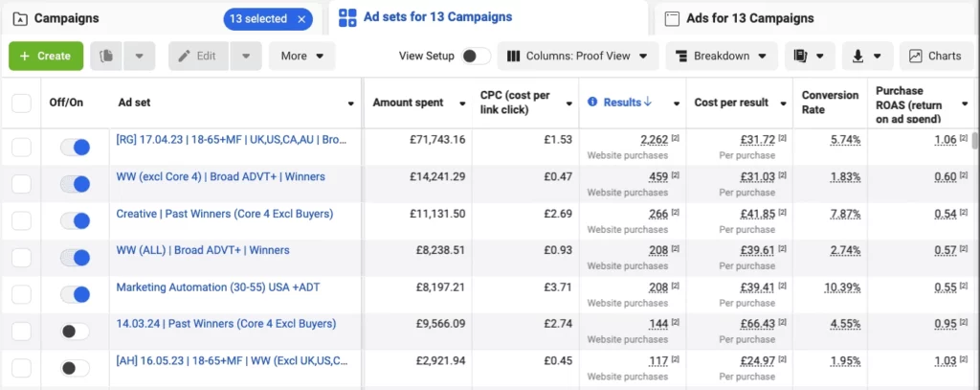Toggle the View Setup switch
Viewport: 980px width, 390px height.
click(477, 57)
